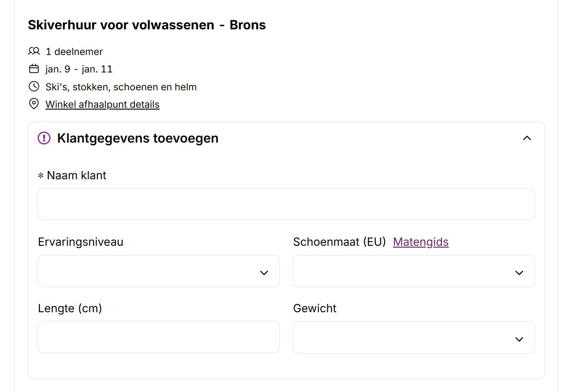Viewport: 569px width, 392px height.
Task: Open the Schoenmaat (EU) dropdown
Action: tap(413, 271)
